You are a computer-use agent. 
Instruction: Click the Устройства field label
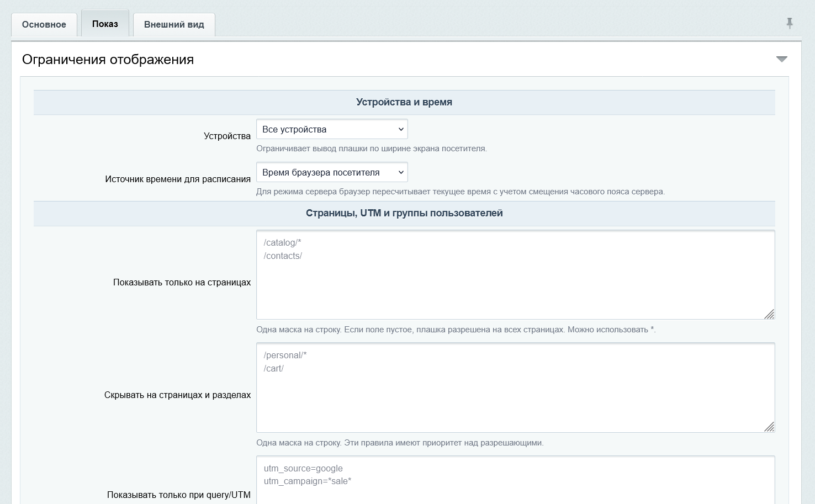[227, 136]
